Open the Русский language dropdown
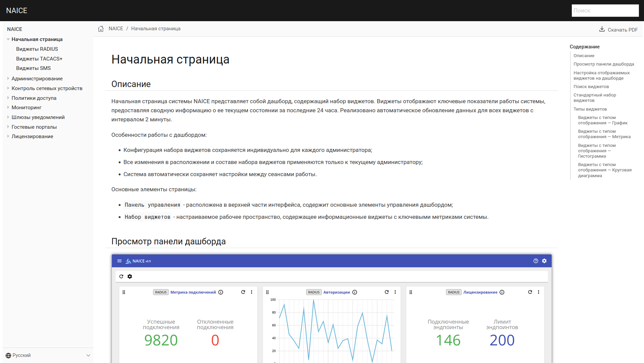644x363 pixels. pyautogui.click(x=48, y=356)
